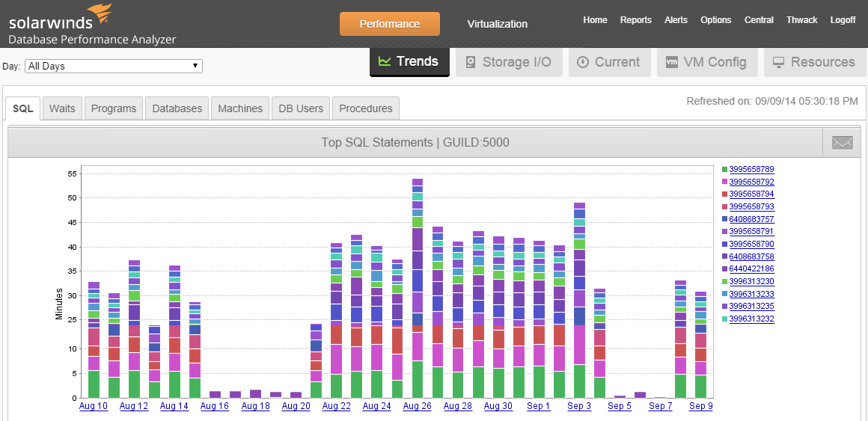
Task: Select the Databases tab
Action: click(177, 108)
